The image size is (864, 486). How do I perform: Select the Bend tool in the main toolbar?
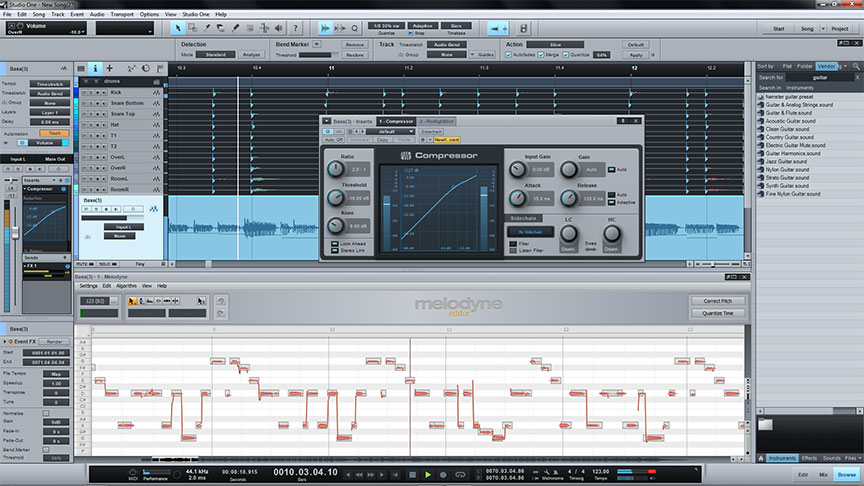264,28
